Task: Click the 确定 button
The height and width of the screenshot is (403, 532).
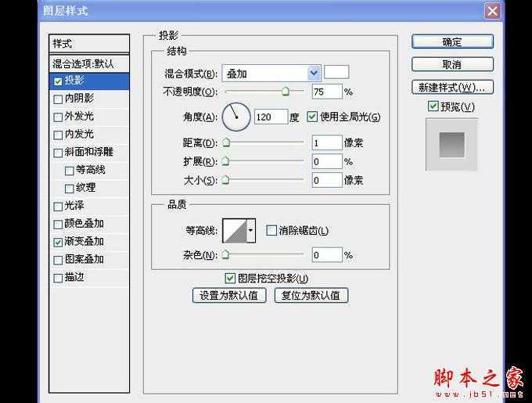Action: click(452, 41)
